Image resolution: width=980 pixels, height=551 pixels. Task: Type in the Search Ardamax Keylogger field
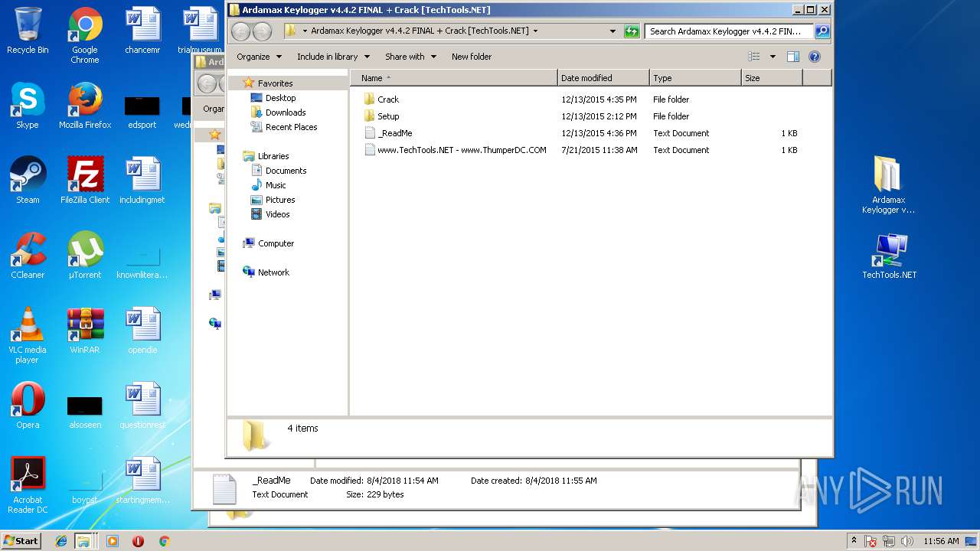coord(729,31)
